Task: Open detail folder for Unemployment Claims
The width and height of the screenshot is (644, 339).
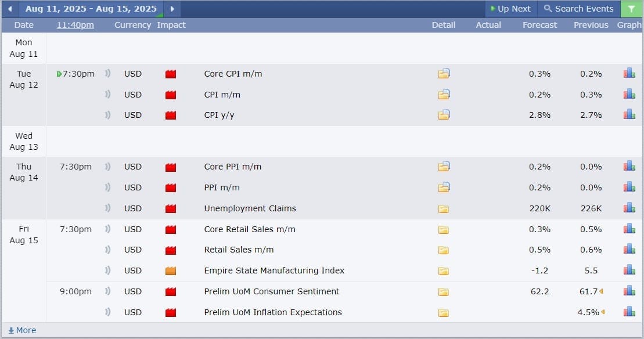Action: pyautogui.click(x=444, y=209)
